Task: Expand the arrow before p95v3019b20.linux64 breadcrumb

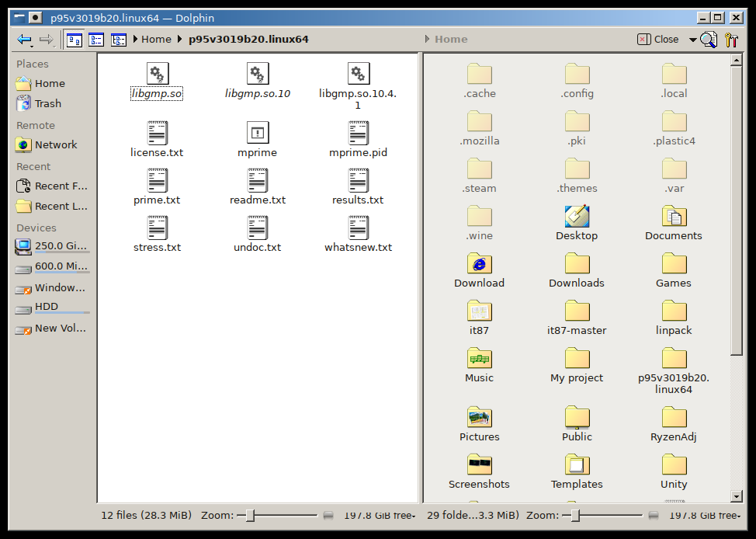Action: (x=180, y=39)
